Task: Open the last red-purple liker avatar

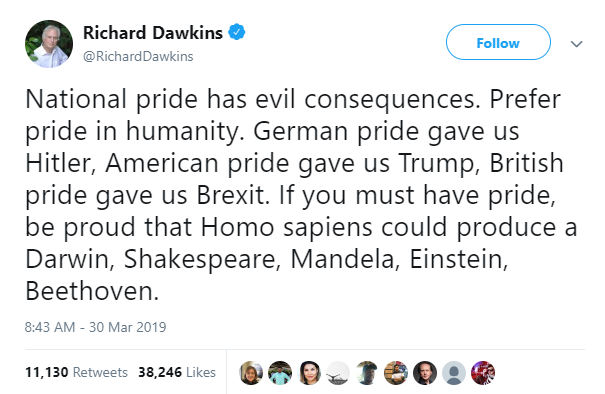Action: coord(483,373)
